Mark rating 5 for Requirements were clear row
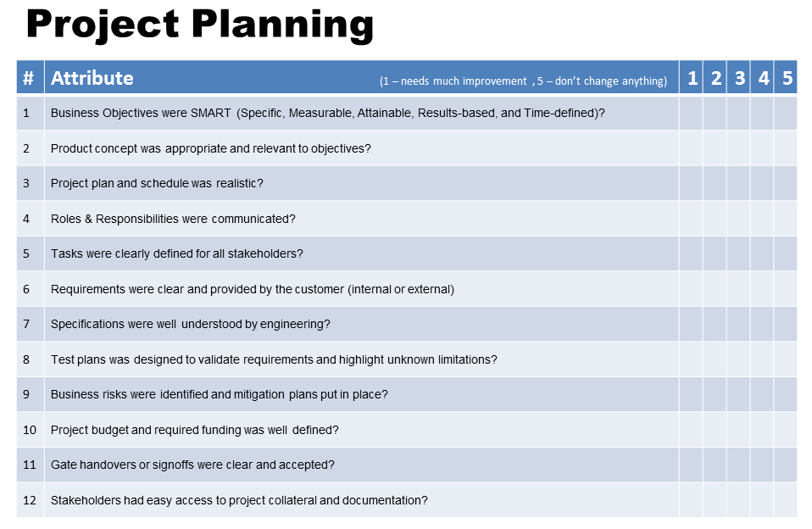Screen dimensions: 812x529 786,289
